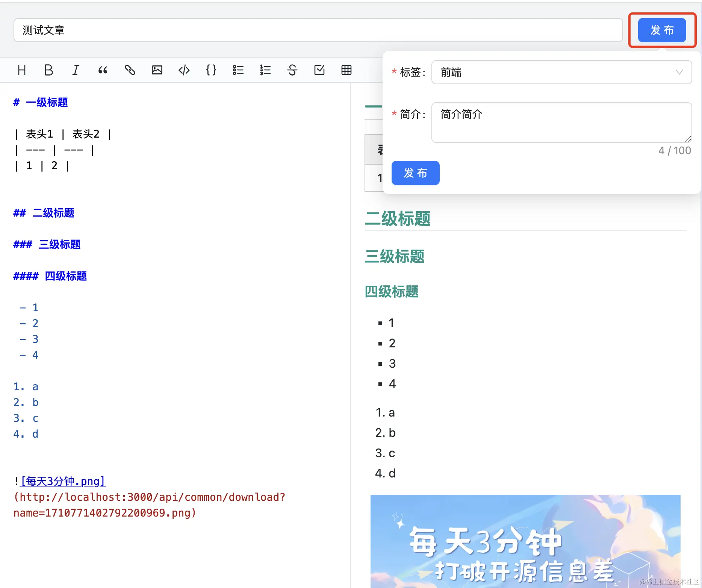Click the preview heading 四级标题
The image size is (702, 588).
(x=392, y=291)
